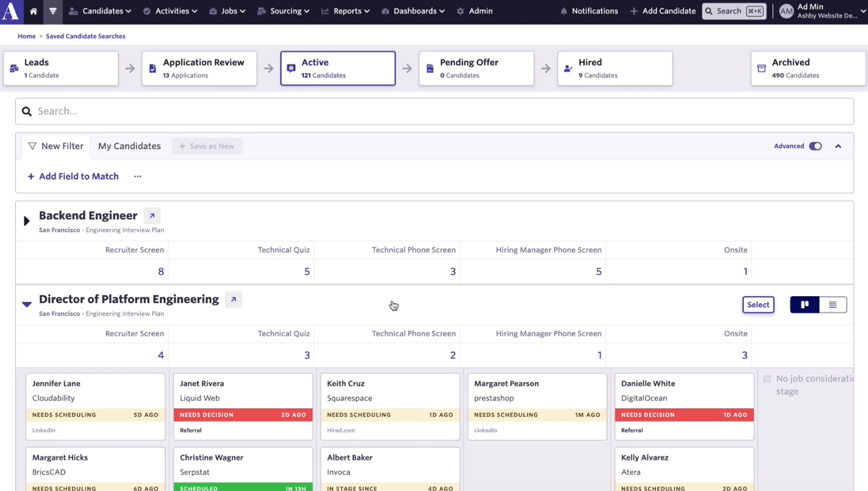This screenshot has height=491, width=868.
Task: Open Backend Engineer job via arrow icon
Action: [152, 216]
